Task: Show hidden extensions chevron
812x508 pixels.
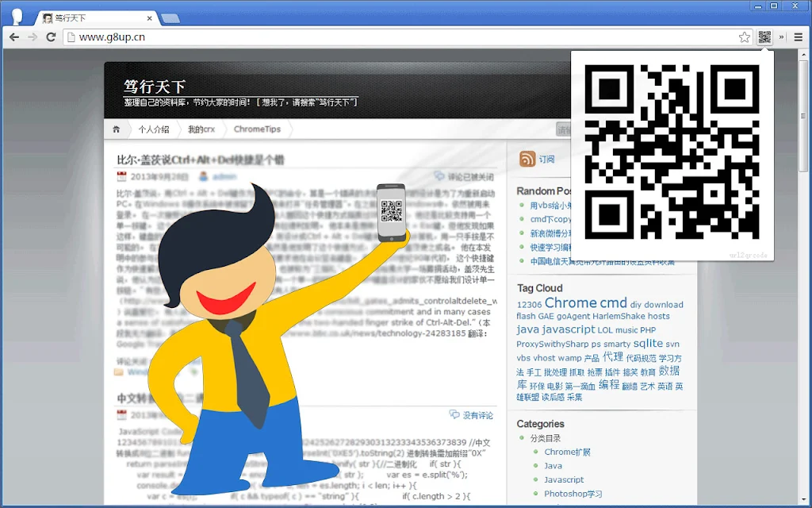Action: tap(782, 37)
